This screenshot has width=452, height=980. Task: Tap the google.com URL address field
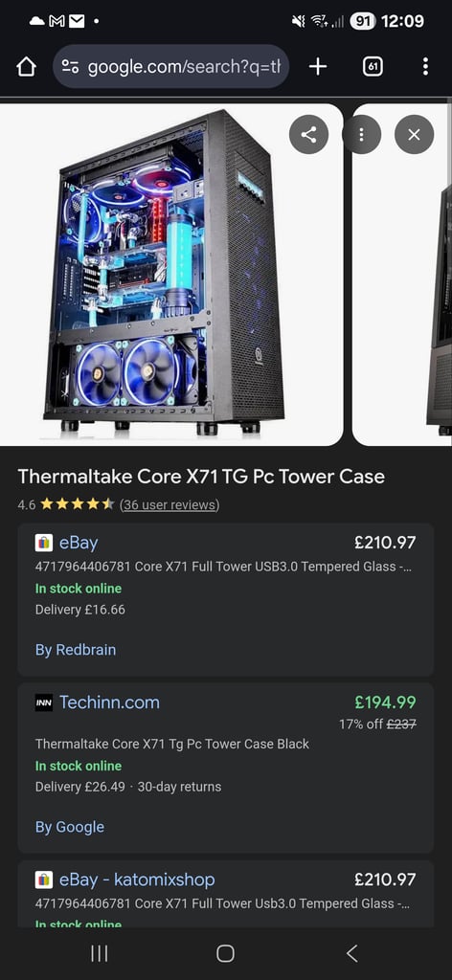[170, 66]
